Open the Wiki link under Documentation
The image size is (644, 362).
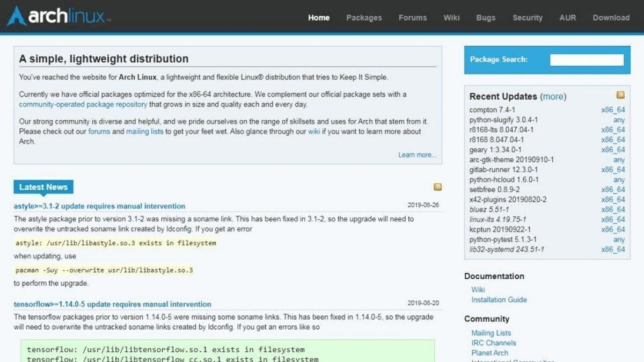click(478, 289)
